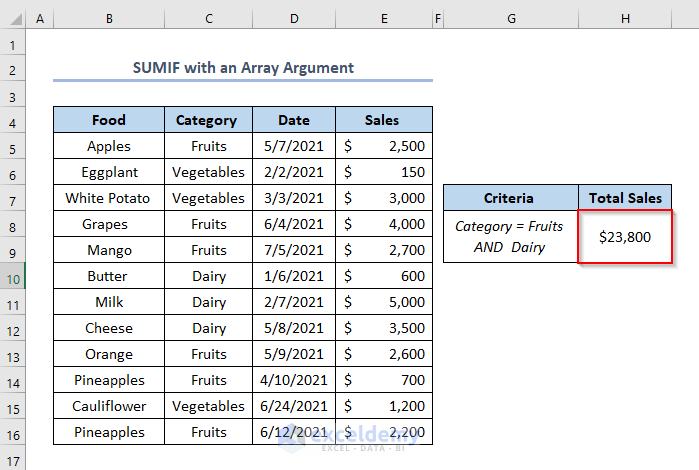This screenshot has height=470, width=699.
Task: Click the Total Sales result $23,800
Action: (x=625, y=237)
